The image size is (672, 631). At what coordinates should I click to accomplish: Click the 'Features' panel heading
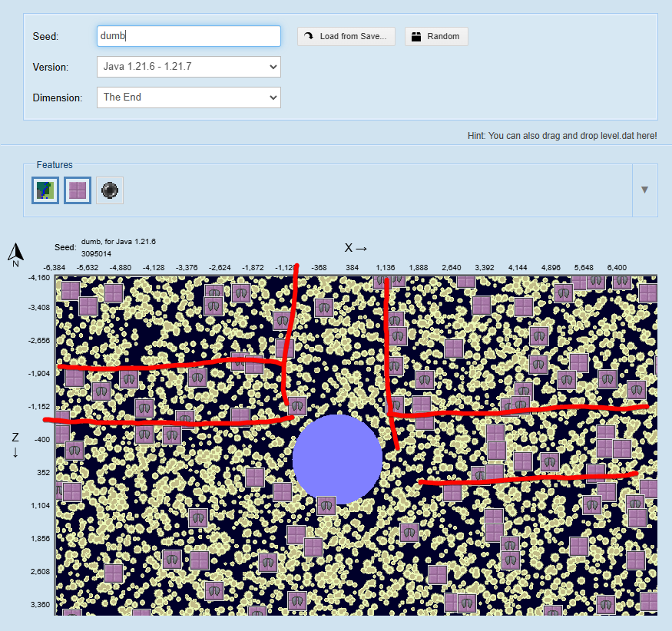55,165
